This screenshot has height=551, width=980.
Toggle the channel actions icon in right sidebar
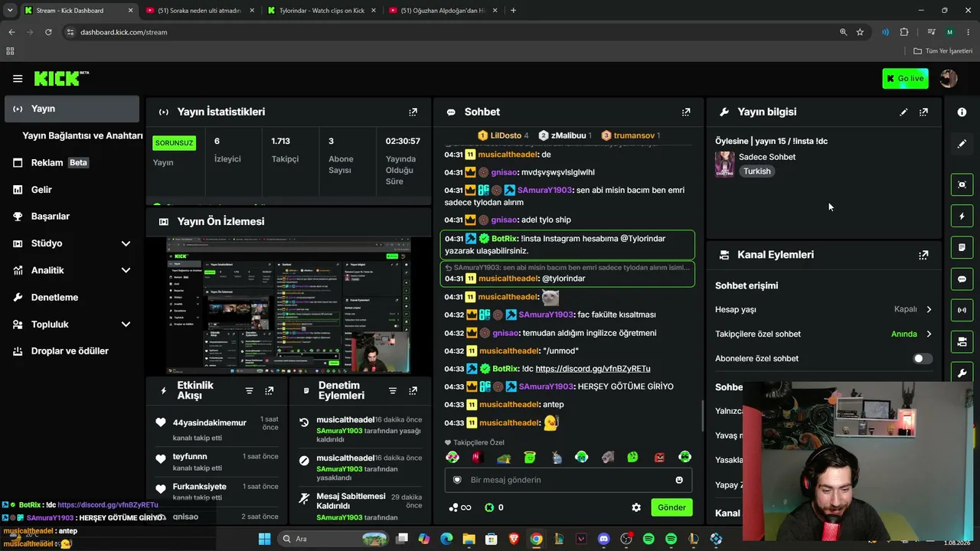tap(962, 341)
